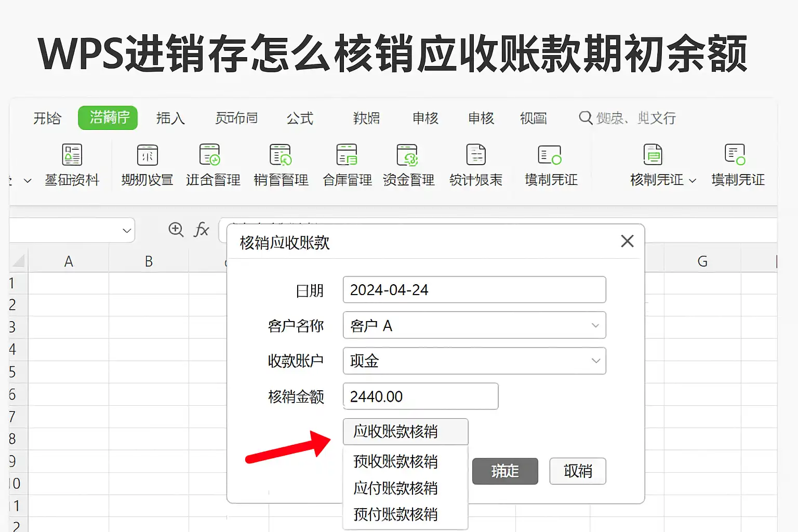Screen dimensions: 798x532
Task: Select column G header
Action: pyautogui.click(x=702, y=261)
